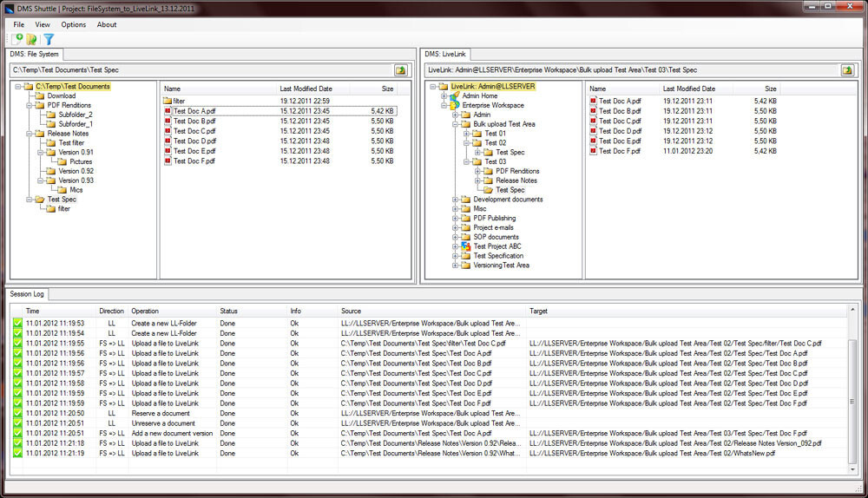The width and height of the screenshot is (868, 498).
Task: Click the green check icon of 11:21:19 log entry
Action: tap(17, 453)
